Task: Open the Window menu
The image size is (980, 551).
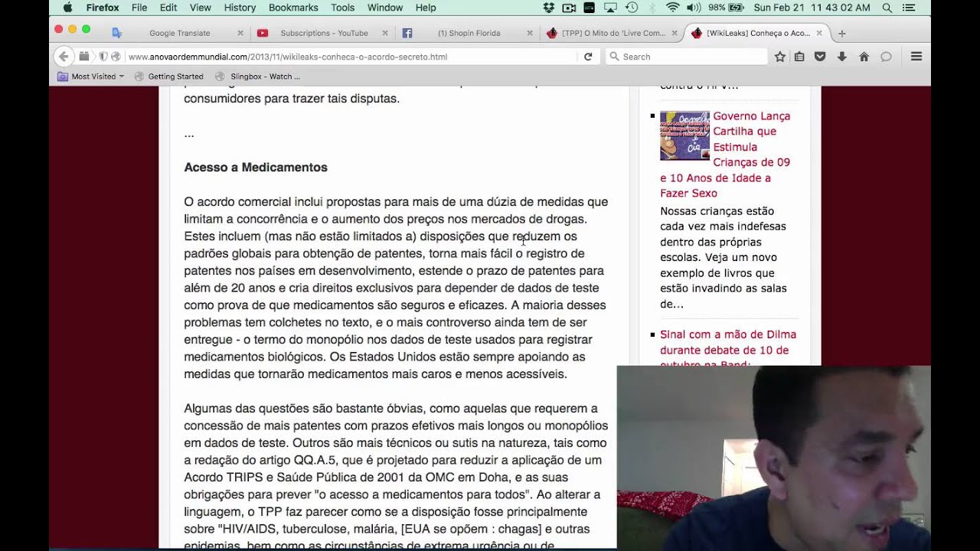Action: (x=385, y=8)
